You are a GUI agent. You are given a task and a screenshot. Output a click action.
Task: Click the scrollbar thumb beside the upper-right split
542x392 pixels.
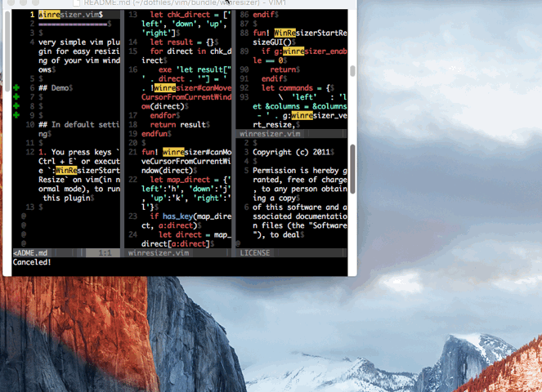click(352, 71)
